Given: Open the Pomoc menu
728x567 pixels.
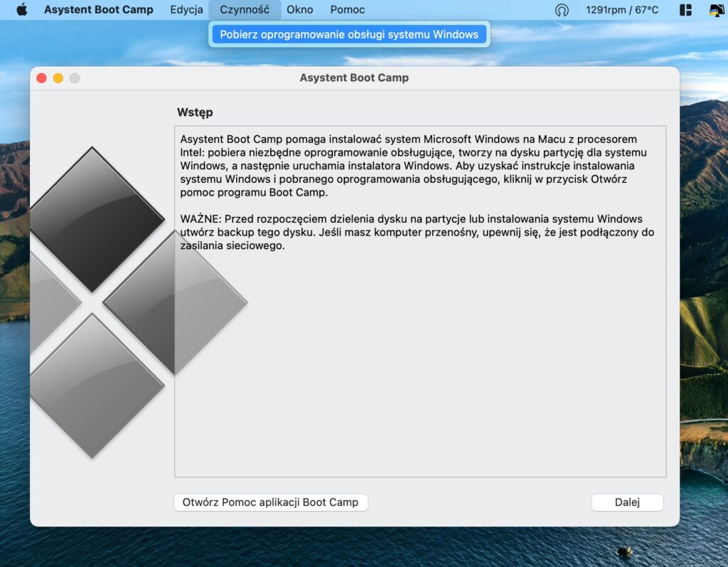Looking at the screenshot, I should tap(347, 10).
